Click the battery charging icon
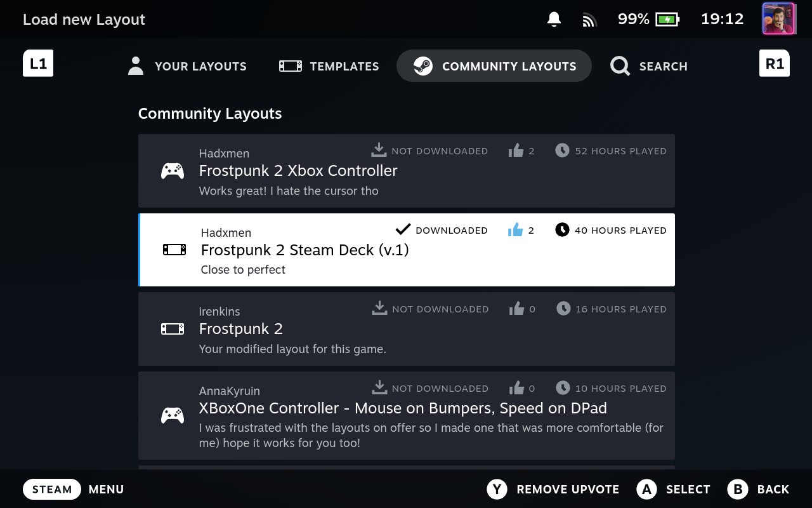 click(667, 19)
